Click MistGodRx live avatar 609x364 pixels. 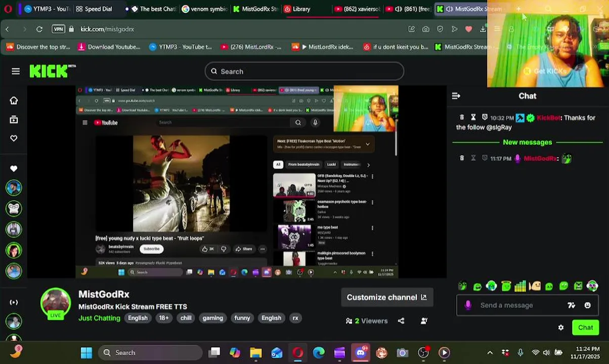(x=56, y=303)
